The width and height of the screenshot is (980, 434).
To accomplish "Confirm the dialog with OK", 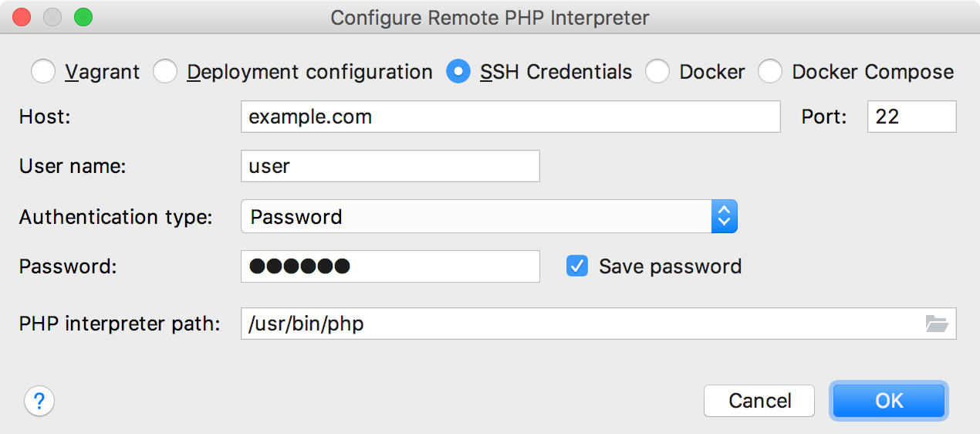I will pyautogui.click(x=889, y=401).
